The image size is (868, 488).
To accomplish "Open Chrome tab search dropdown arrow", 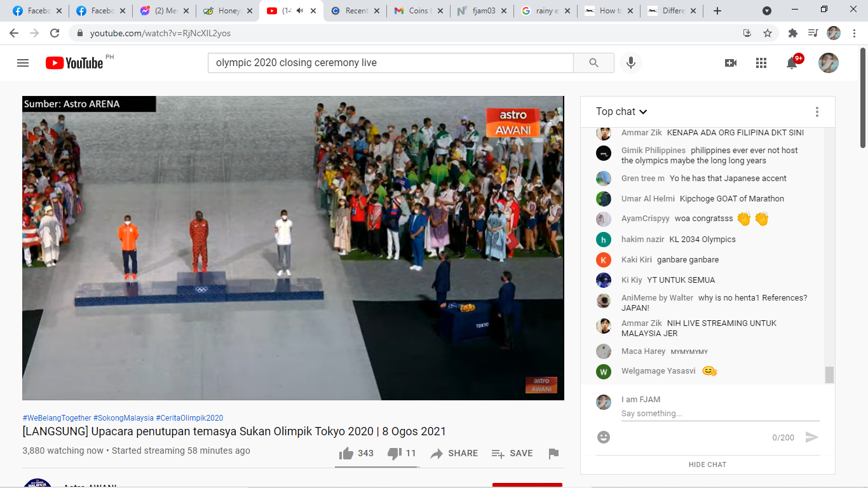I will click(x=767, y=11).
